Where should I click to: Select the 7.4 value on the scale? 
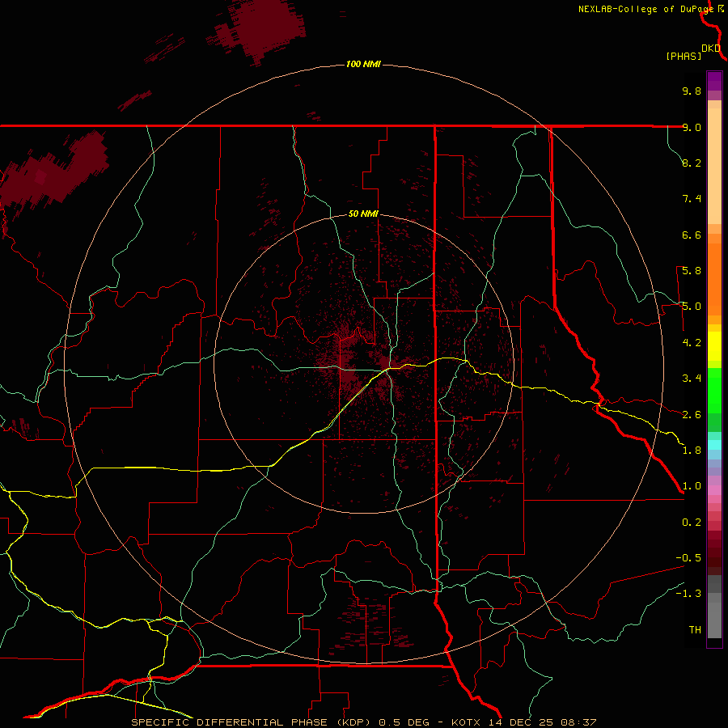click(692, 199)
